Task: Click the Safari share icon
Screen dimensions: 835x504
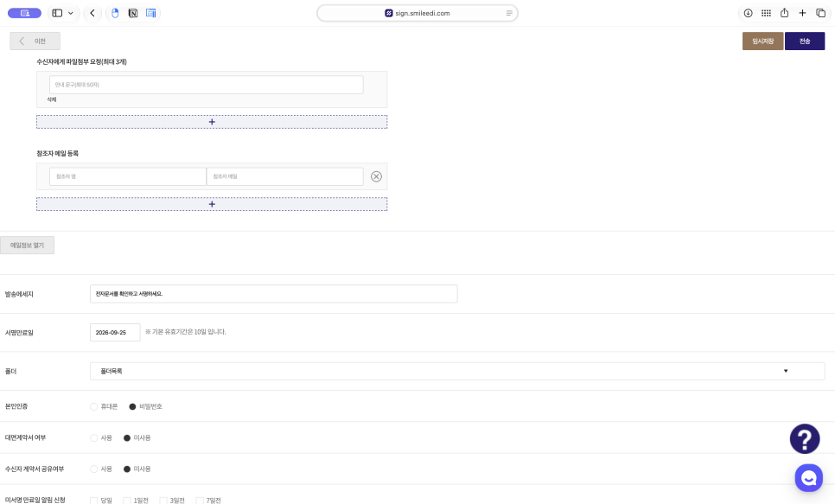Action: click(x=784, y=13)
